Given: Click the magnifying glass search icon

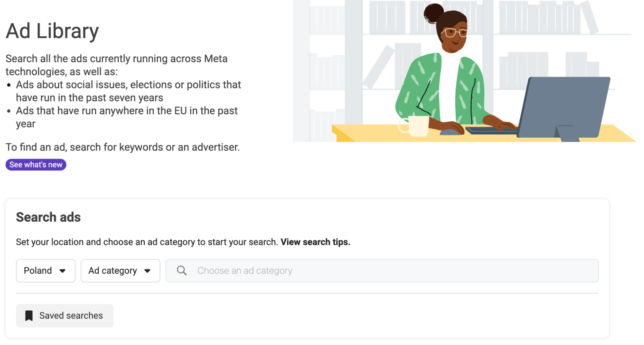Looking at the screenshot, I should [x=182, y=271].
